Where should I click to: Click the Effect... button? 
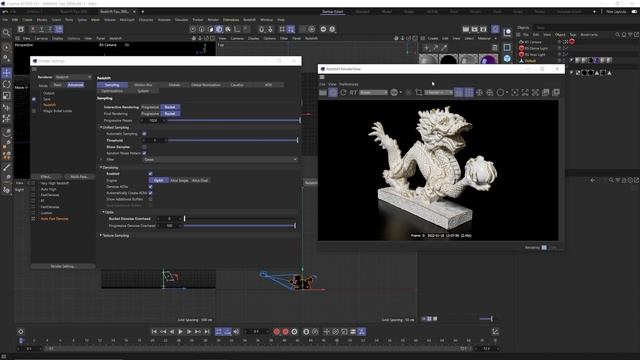click(x=46, y=177)
